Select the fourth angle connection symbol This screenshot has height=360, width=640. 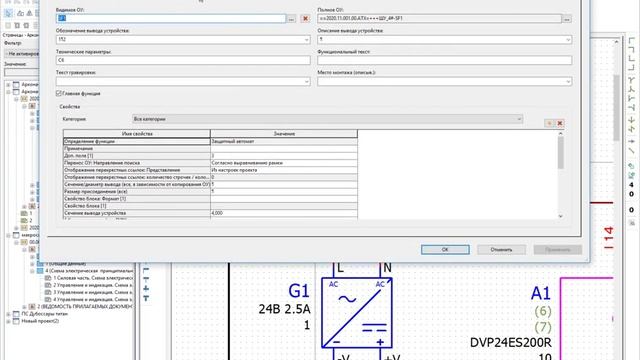pyautogui.click(x=631, y=67)
